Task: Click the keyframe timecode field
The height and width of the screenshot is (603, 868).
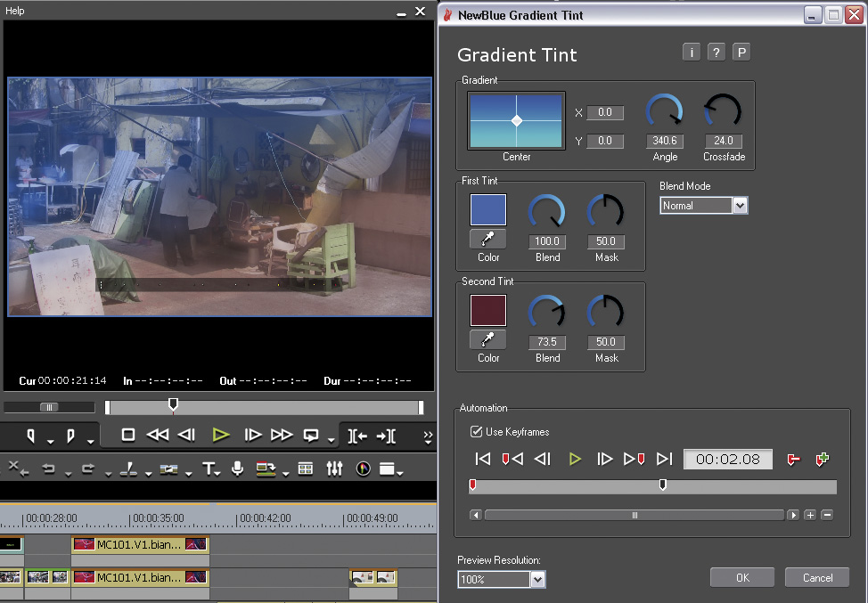Action: coord(727,459)
